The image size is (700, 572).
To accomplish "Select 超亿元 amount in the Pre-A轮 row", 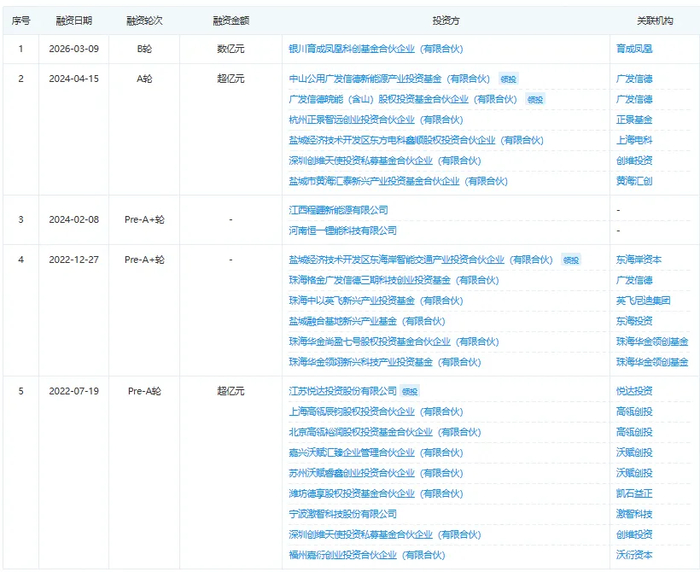I will tap(231, 391).
